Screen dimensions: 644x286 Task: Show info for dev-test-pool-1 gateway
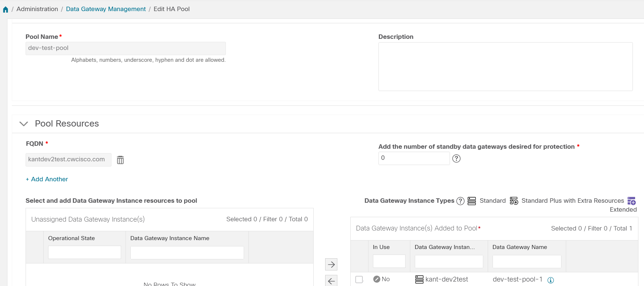point(551,280)
